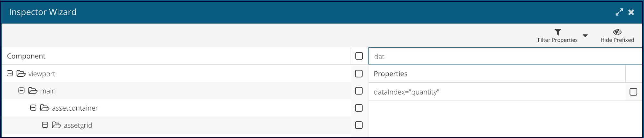Click the main folder icon
644x138 pixels.
33,91
